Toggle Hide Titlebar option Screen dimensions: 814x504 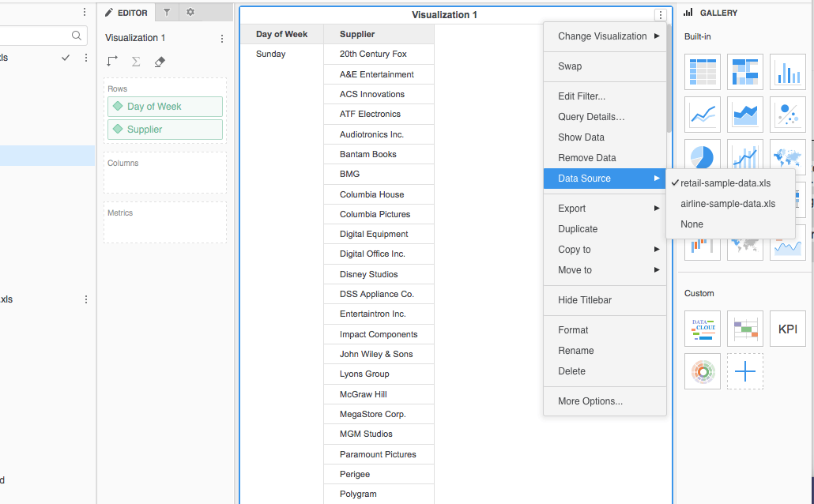(x=605, y=300)
